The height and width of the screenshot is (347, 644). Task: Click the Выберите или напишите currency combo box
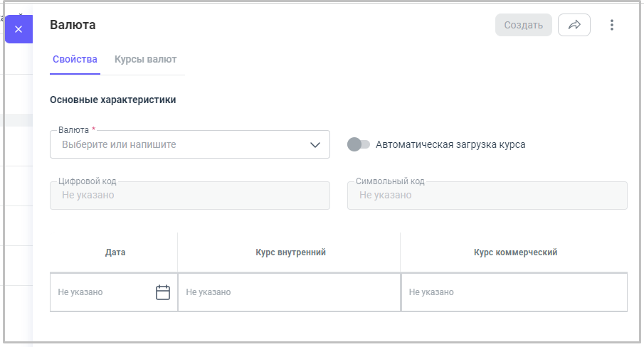point(178,144)
